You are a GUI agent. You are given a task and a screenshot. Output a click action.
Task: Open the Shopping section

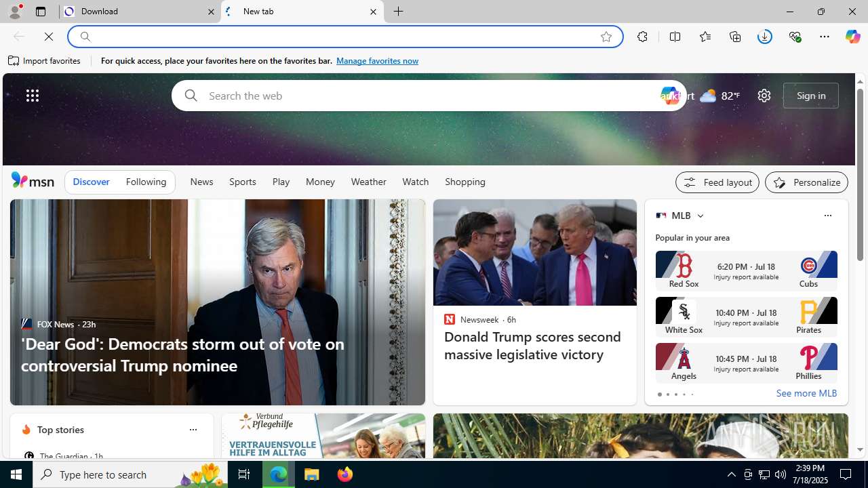tap(465, 182)
